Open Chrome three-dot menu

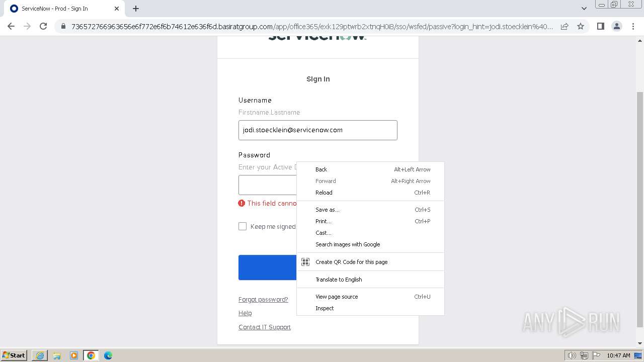[x=633, y=26]
